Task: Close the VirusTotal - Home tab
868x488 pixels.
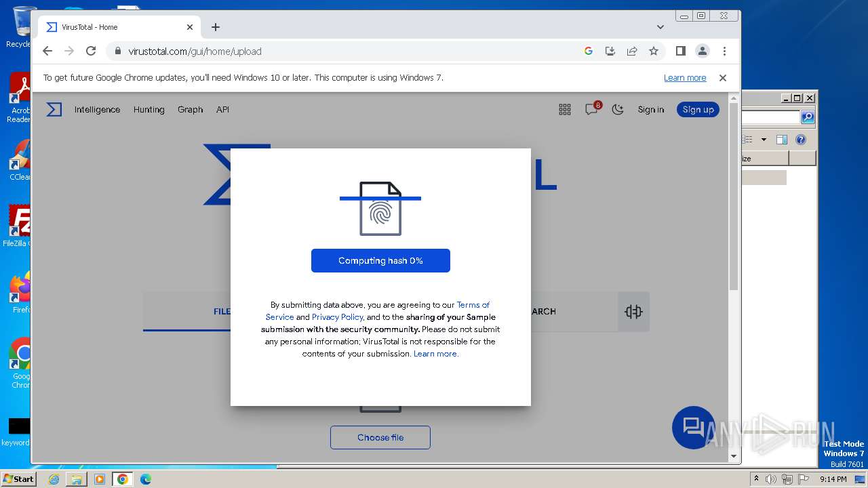Action: 190,27
